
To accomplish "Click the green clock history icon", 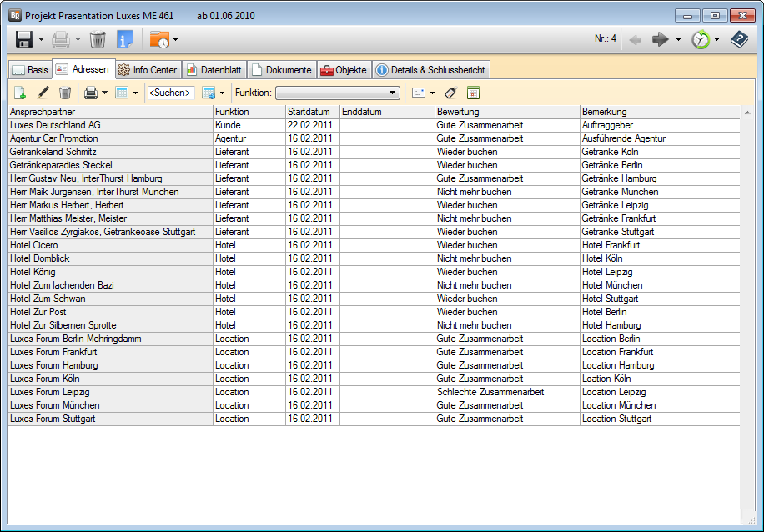I will (x=700, y=39).
